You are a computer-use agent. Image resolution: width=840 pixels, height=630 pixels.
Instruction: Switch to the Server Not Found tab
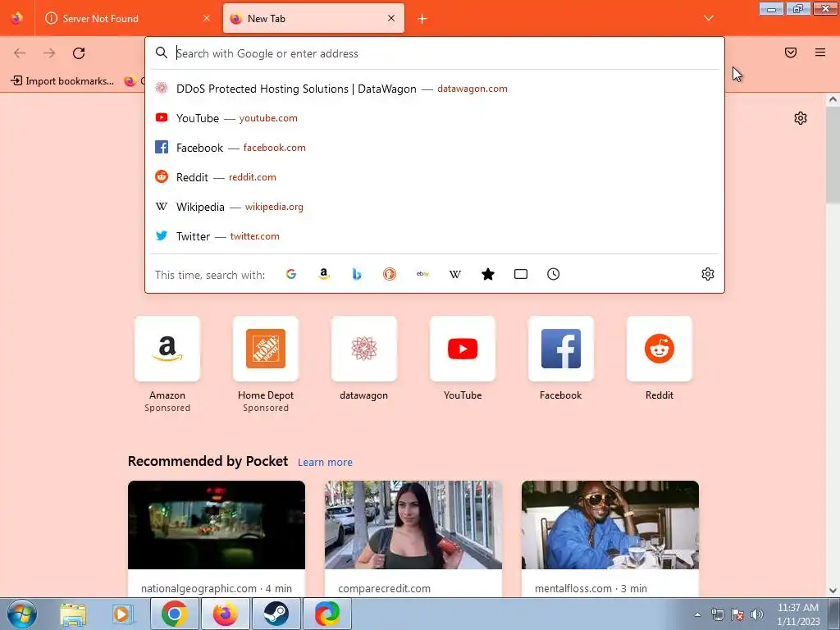click(127, 19)
